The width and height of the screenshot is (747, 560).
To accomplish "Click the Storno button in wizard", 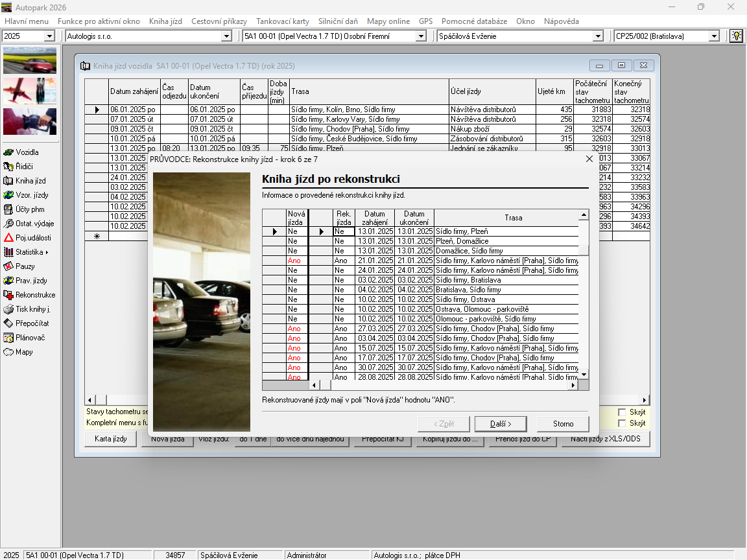I will click(563, 424).
